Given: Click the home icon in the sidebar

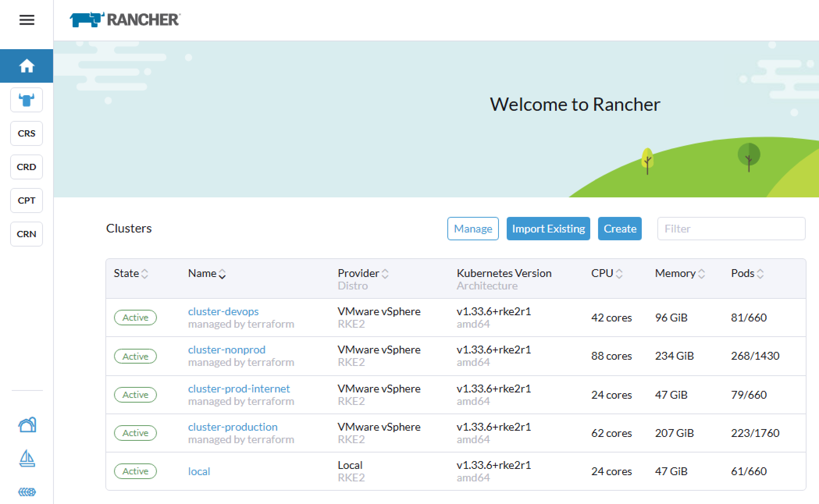Looking at the screenshot, I should 27,66.
